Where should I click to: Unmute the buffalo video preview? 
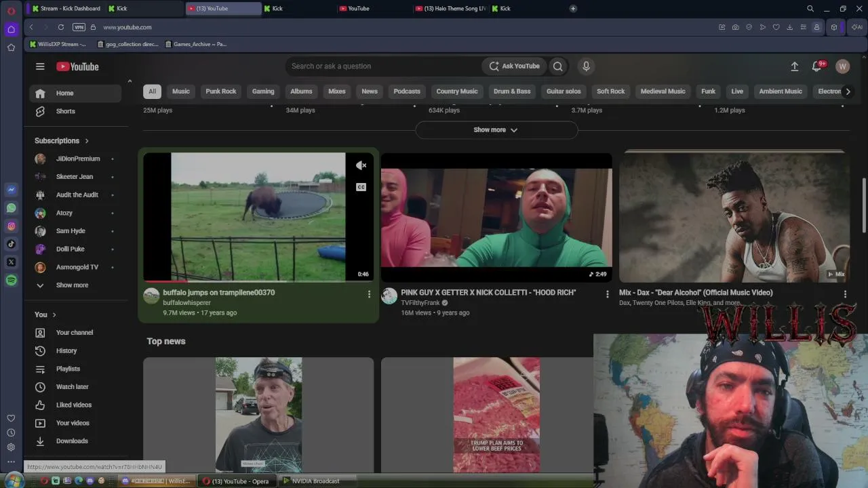point(361,165)
